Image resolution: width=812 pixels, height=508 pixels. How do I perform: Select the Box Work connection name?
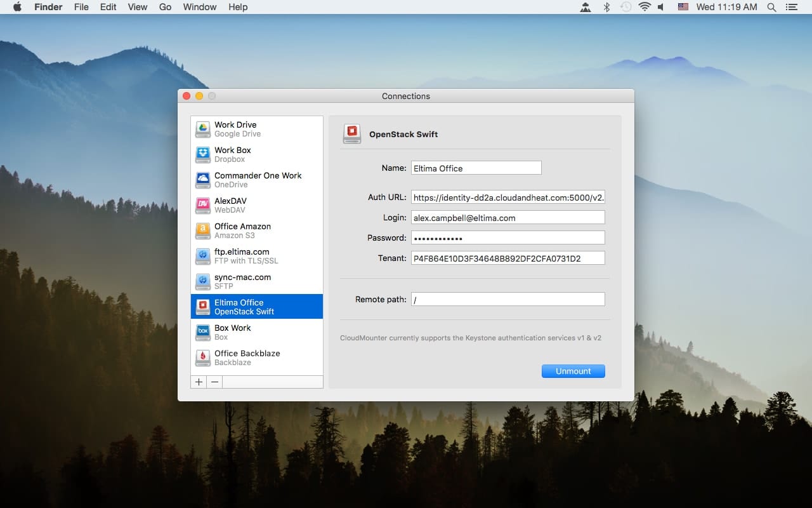pos(233,328)
